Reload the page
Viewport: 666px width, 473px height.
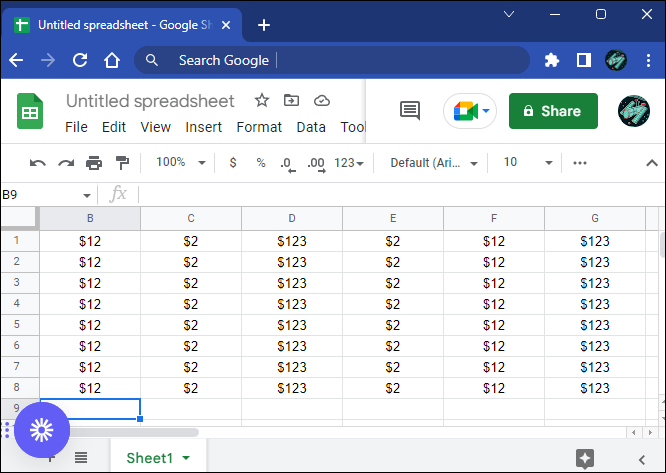(x=80, y=60)
